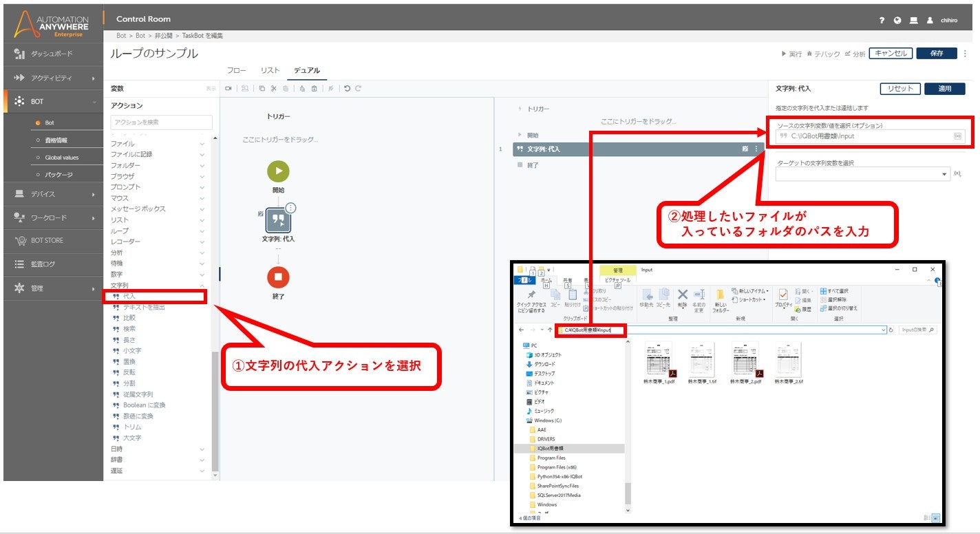Open パッケージ in the sidebar

coord(58,175)
